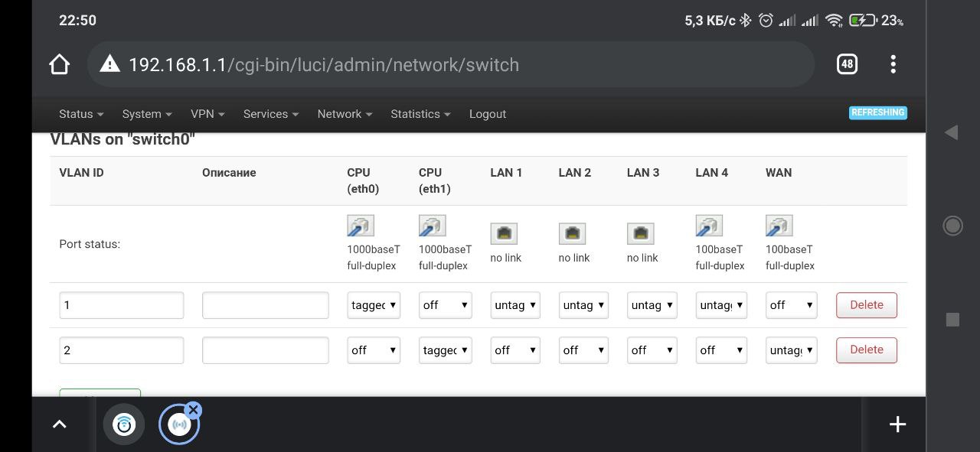
Task: Switch to the first tab thumbnail icon
Action: click(124, 424)
